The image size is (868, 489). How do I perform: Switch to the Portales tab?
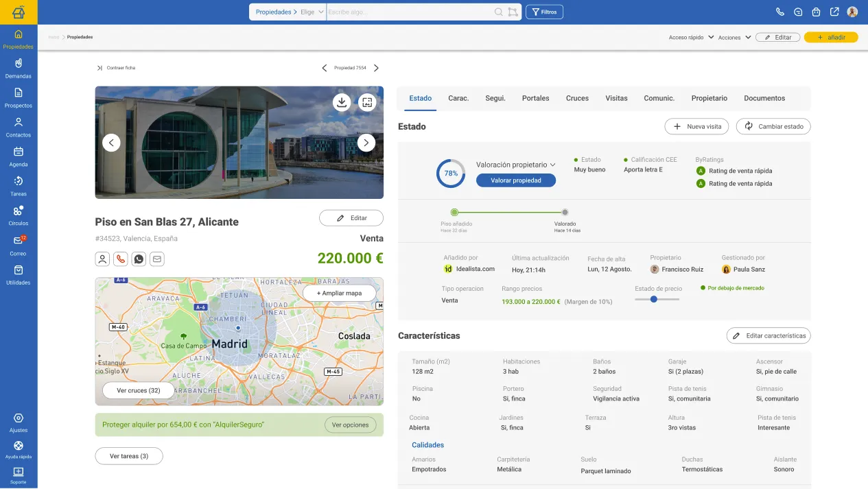click(x=535, y=98)
